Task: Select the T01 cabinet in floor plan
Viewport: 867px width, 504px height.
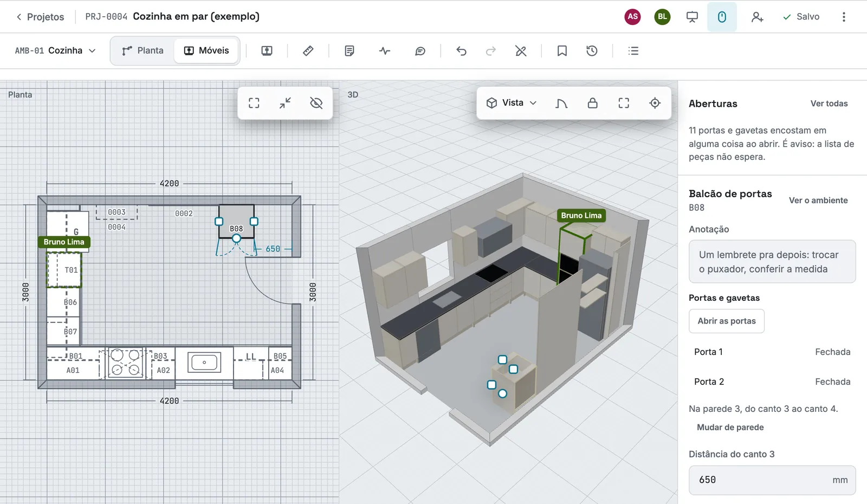Action: tap(64, 270)
